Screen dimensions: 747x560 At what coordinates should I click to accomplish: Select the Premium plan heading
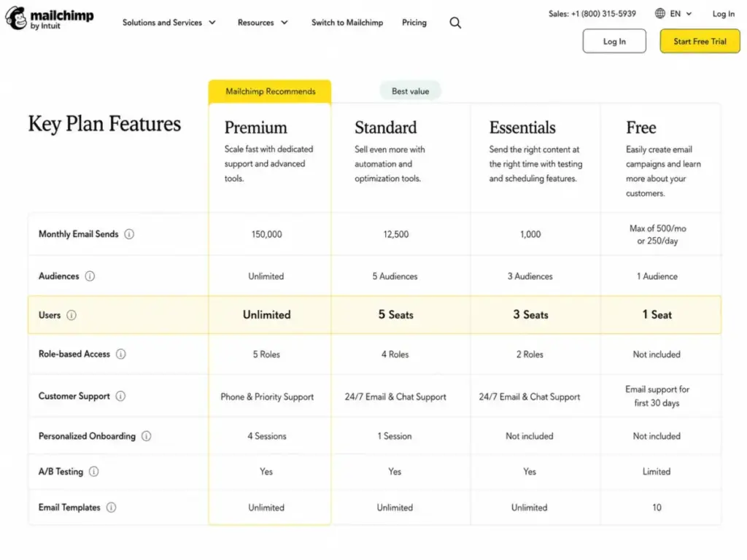pos(256,128)
